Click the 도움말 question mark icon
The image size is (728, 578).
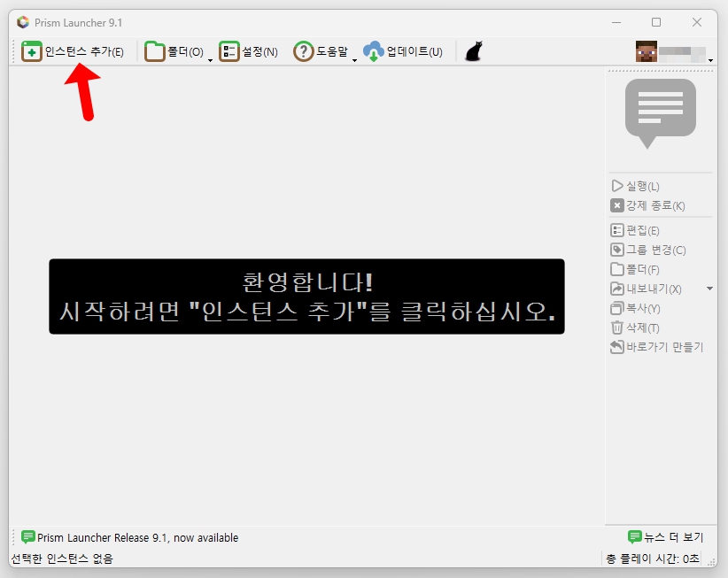coord(304,52)
